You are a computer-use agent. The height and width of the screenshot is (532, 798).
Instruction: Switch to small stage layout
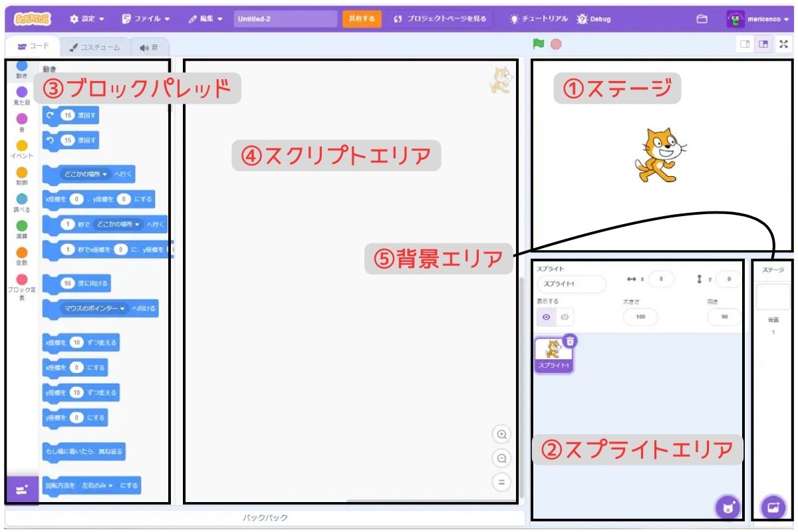[745, 44]
